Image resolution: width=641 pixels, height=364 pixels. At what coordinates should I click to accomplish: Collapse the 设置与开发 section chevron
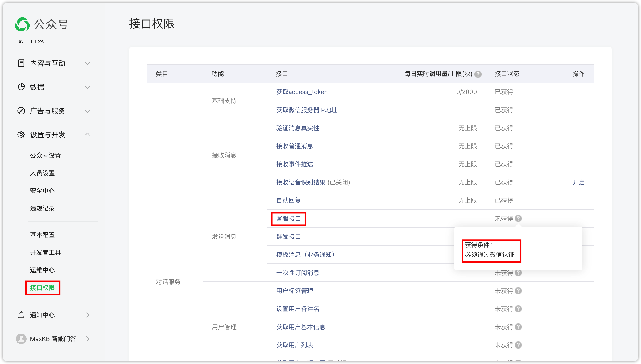[x=87, y=135]
